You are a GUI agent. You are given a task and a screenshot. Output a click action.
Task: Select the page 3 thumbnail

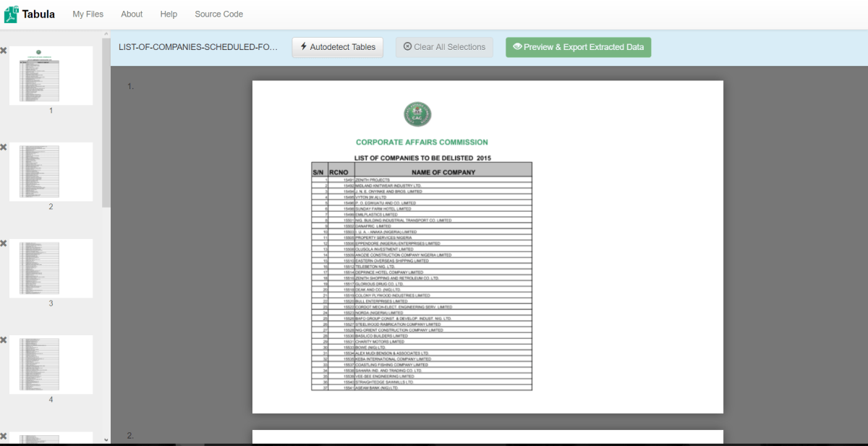tap(51, 268)
